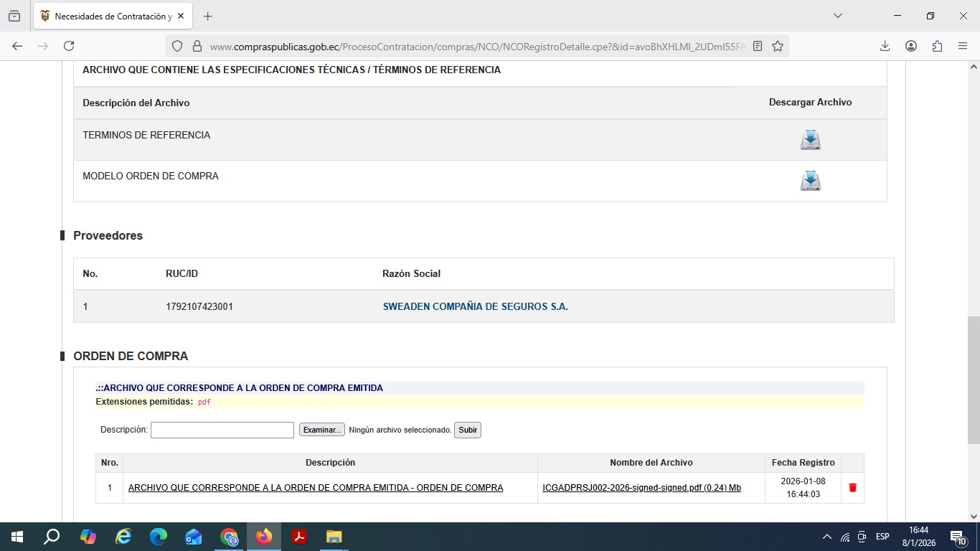
Task: Download the MODELO ORDEN DE COMPRA file
Action: click(x=810, y=181)
